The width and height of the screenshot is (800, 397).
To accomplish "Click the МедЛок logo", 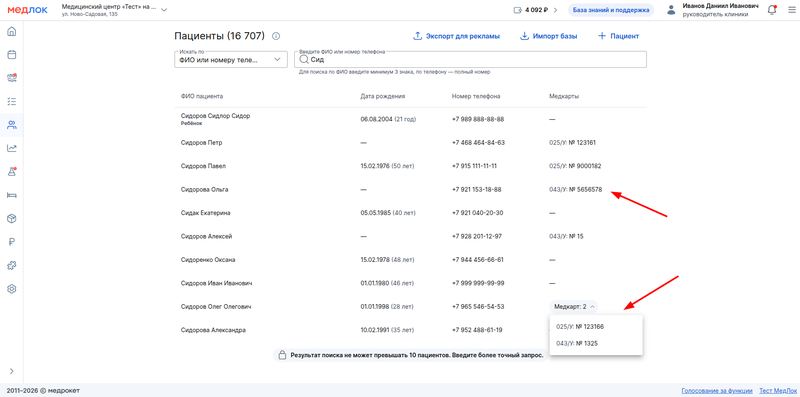I will click(28, 10).
